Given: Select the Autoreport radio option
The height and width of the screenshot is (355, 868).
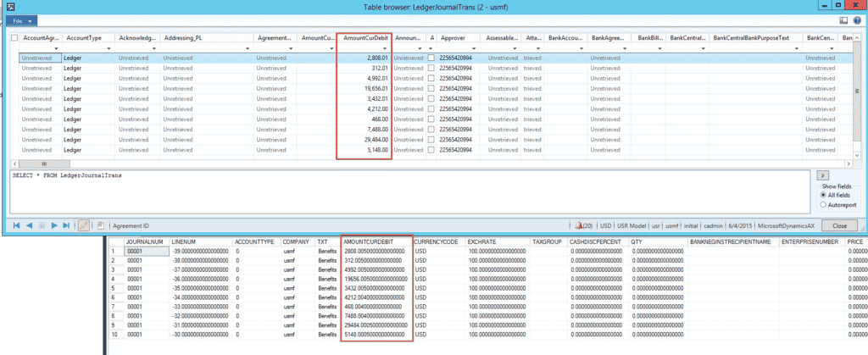Looking at the screenshot, I should click(x=823, y=204).
